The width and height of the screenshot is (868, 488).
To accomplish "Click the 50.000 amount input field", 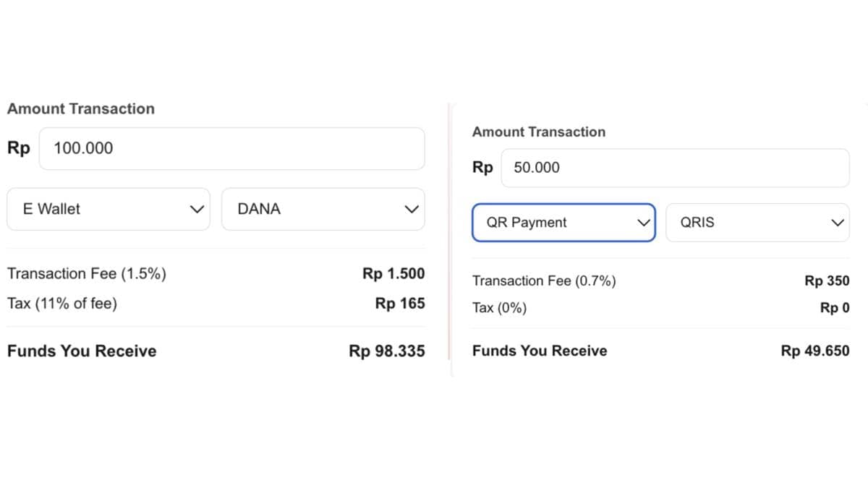I will click(674, 168).
